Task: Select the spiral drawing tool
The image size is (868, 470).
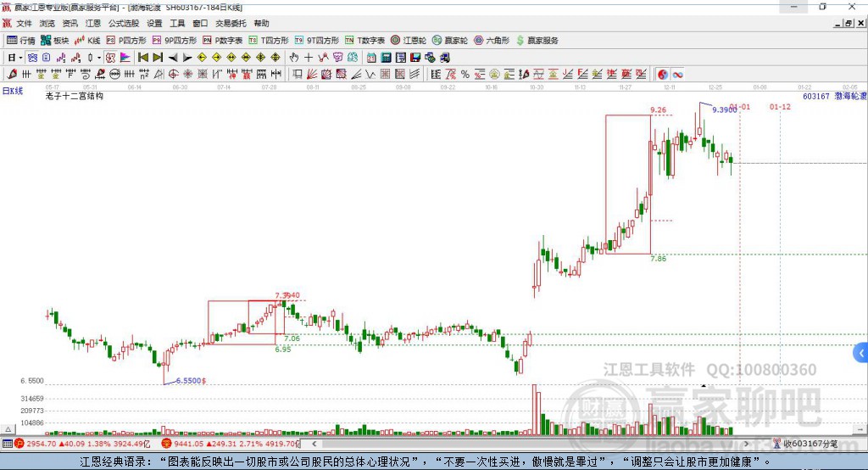Action: [x=86, y=74]
